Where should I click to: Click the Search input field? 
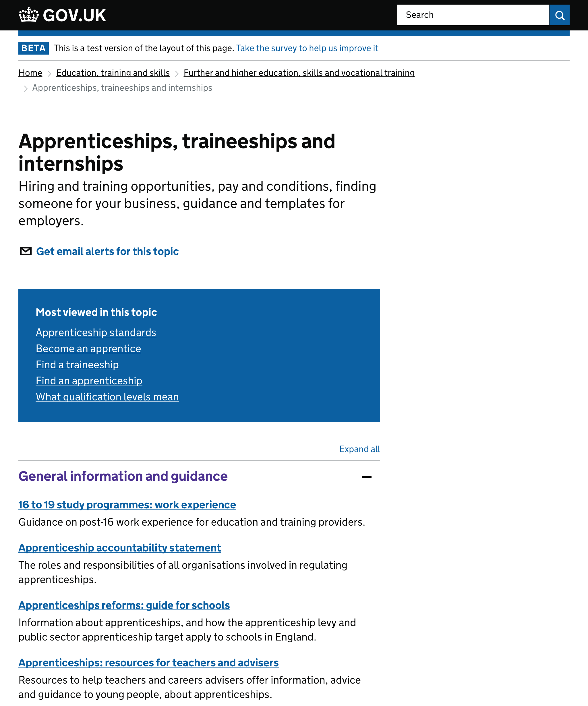click(473, 15)
